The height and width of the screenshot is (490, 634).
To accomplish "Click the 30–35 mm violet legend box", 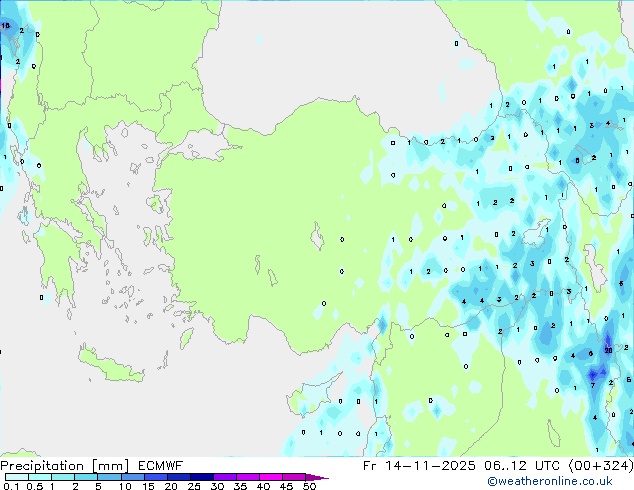I will (x=224, y=477).
